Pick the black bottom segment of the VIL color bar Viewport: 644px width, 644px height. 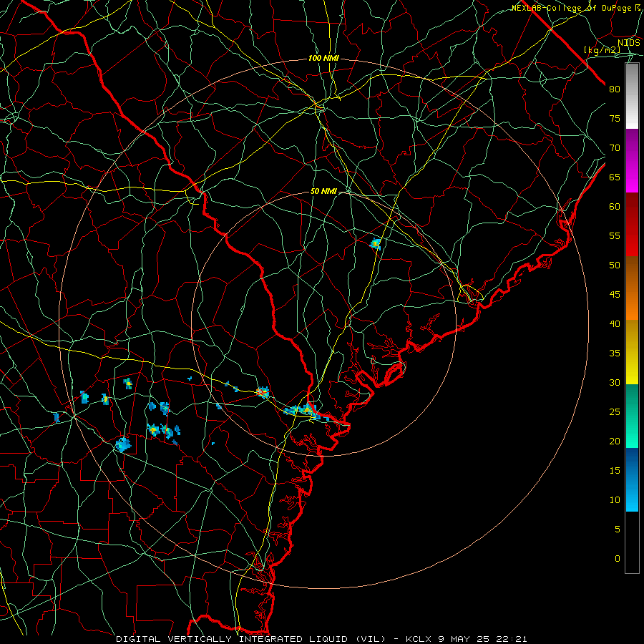coord(632,542)
